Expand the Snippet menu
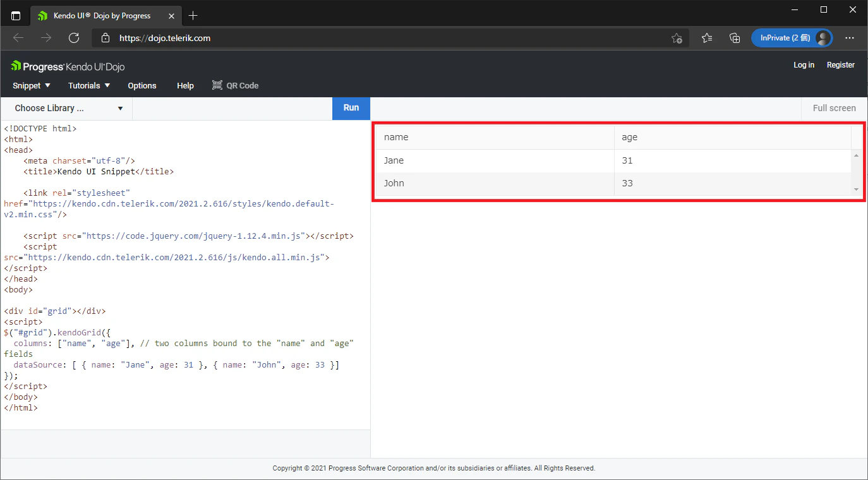Image resolution: width=868 pixels, height=480 pixels. [32, 85]
